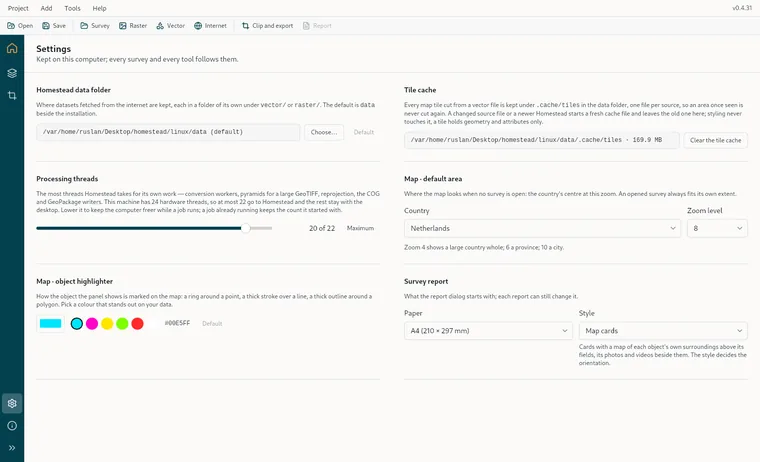The height and width of the screenshot is (462, 760).
Task: Click Clear the tile cache button
Action: [x=715, y=141]
